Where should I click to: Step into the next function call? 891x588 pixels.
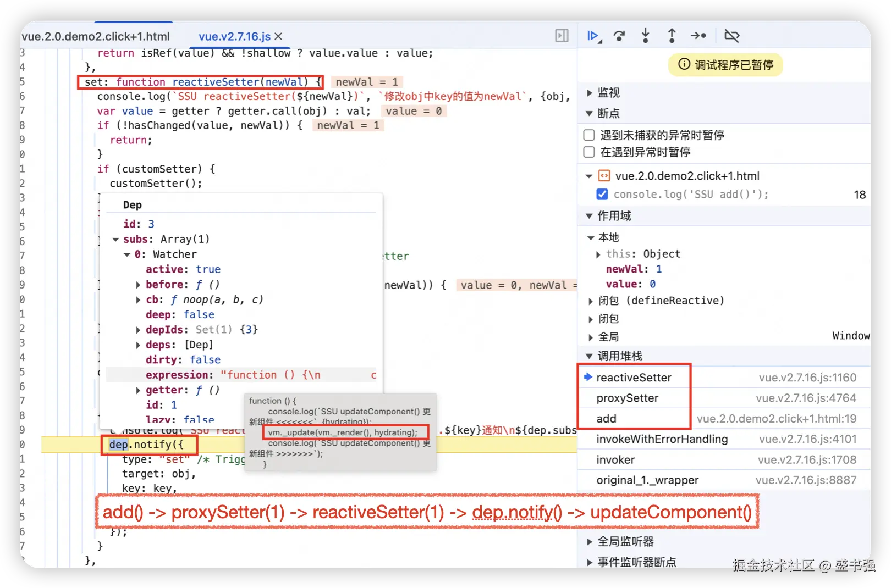pos(646,36)
